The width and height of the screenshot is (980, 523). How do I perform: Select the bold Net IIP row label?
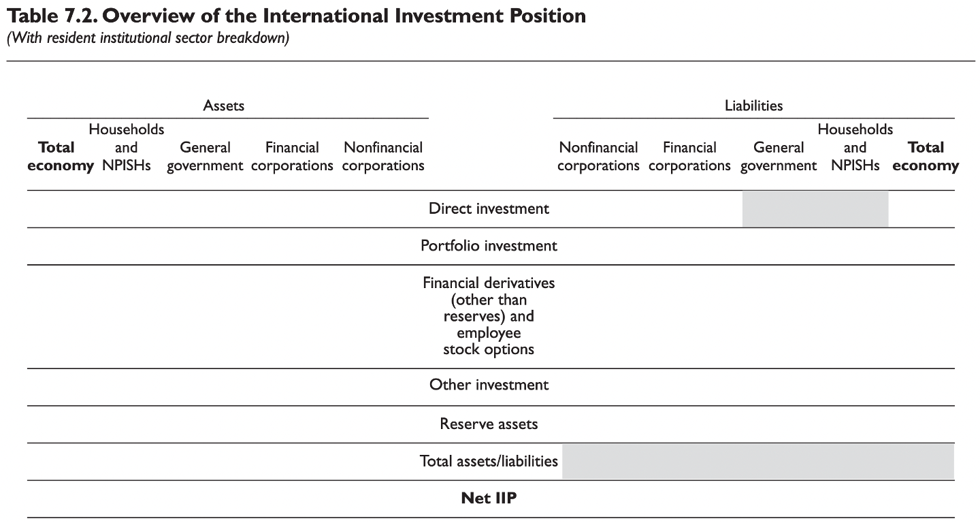tap(489, 498)
